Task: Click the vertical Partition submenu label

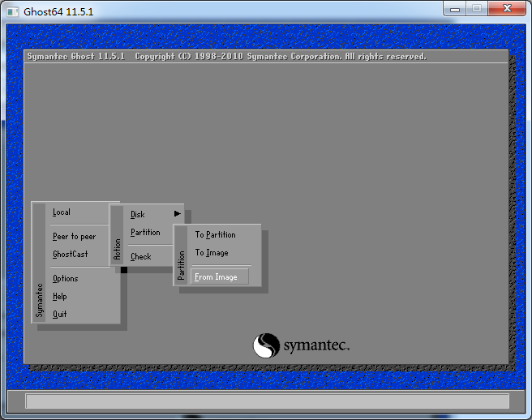Action: pyautogui.click(x=181, y=265)
